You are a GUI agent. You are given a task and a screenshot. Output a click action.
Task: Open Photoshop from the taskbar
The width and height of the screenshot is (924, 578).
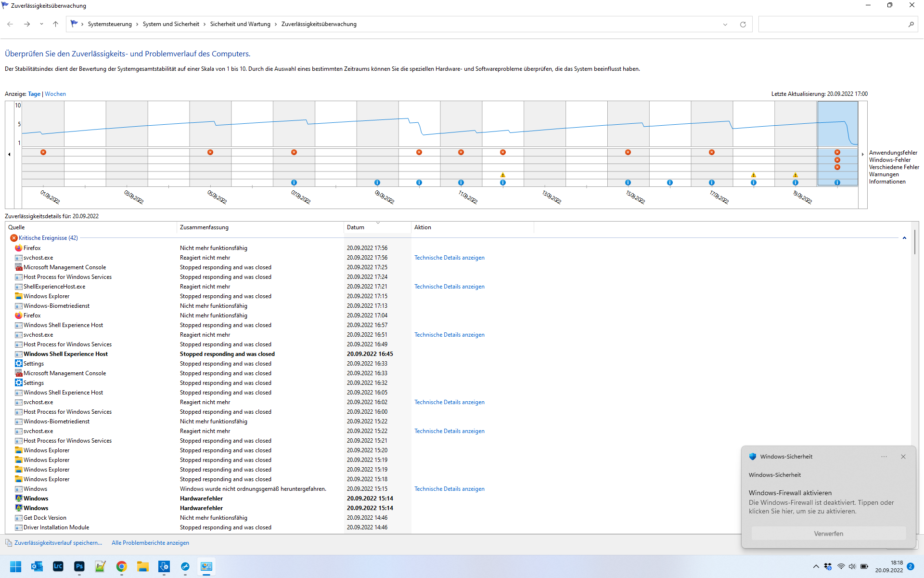[79, 566]
